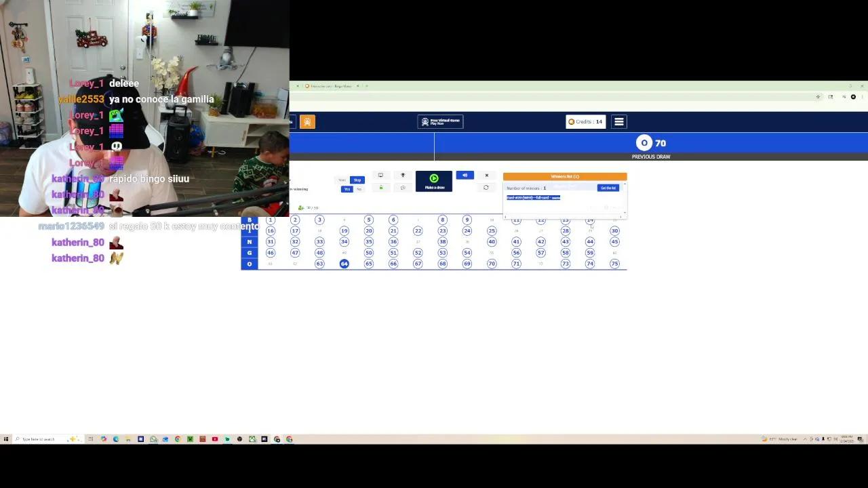Click the G row header on bingo board
Viewport: 868px width, 488px height.
(250, 253)
